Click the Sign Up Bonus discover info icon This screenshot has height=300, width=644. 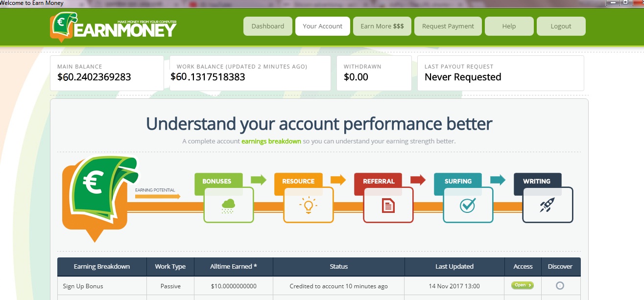(x=560, y=286)
